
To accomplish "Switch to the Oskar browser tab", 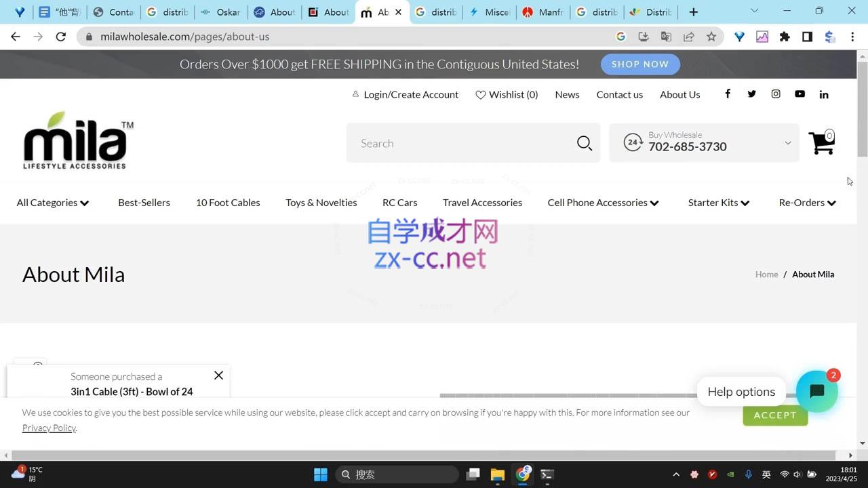I will 220,12.
